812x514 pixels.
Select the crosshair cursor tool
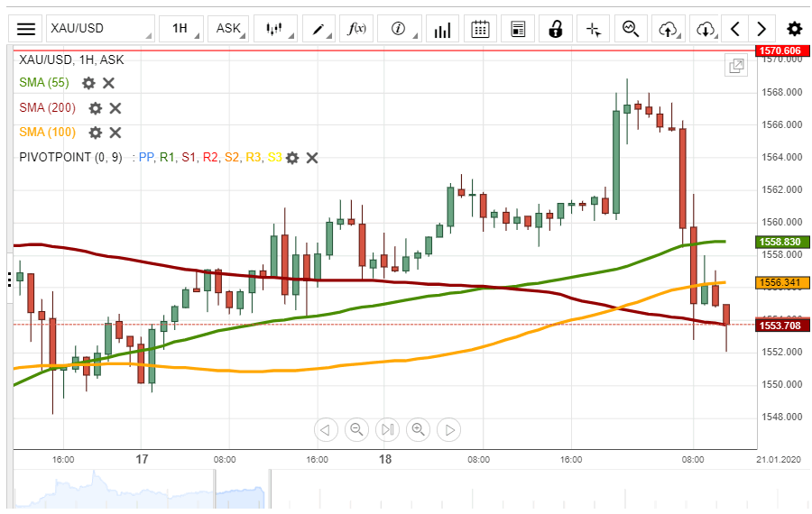tap(593, 28)
